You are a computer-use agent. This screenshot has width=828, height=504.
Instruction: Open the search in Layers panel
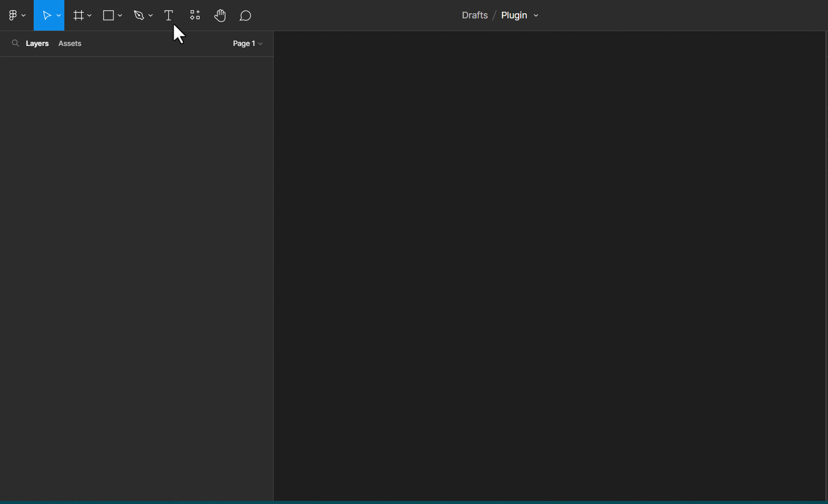pos(15,43)
